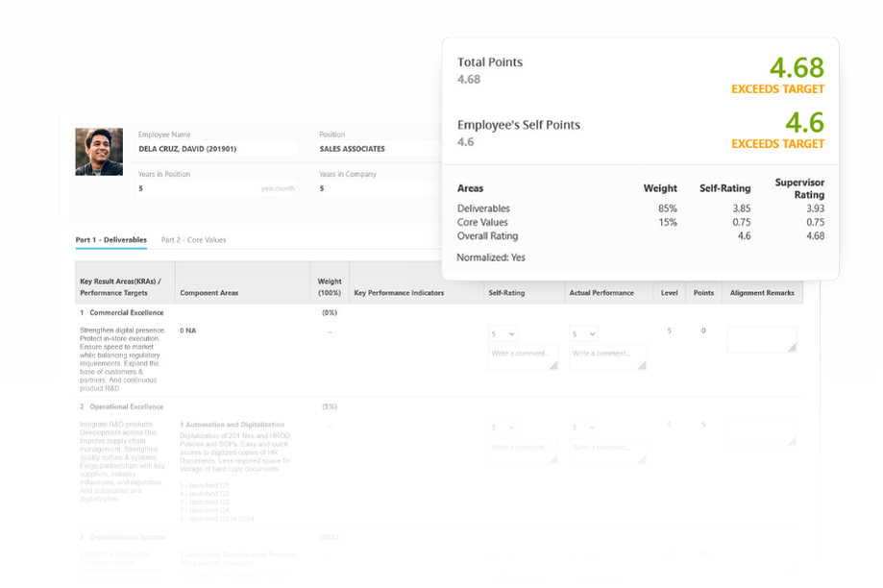Open Actual Performance dropdown for Commercial Excellence
The image size is (883, 588).
click(x=584, y=334)
